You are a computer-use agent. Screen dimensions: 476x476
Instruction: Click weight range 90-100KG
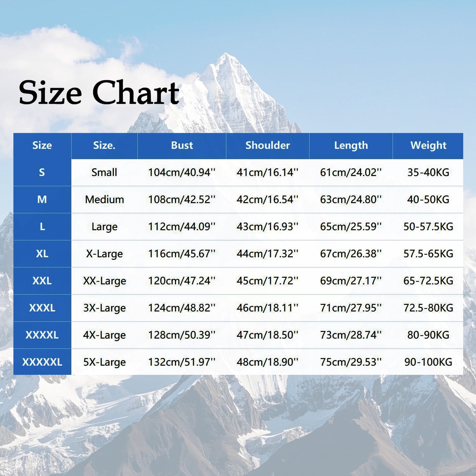pos(428,362)
